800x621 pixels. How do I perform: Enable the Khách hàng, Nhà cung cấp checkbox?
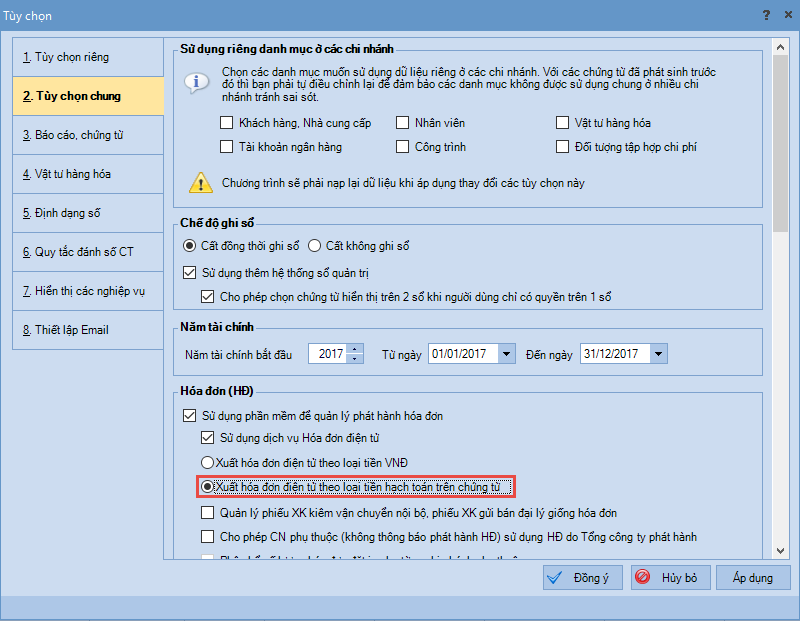pyautogui.click(x=226, y=123)
